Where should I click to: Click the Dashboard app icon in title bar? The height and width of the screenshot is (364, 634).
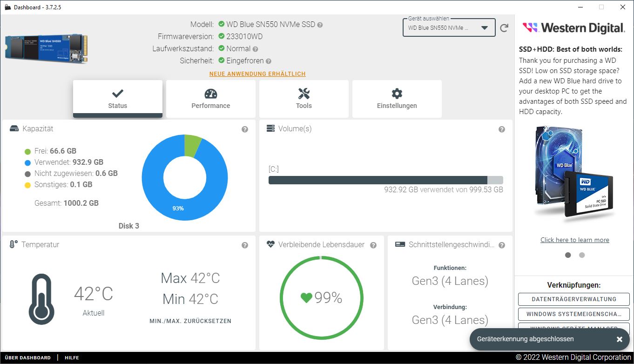7,7
